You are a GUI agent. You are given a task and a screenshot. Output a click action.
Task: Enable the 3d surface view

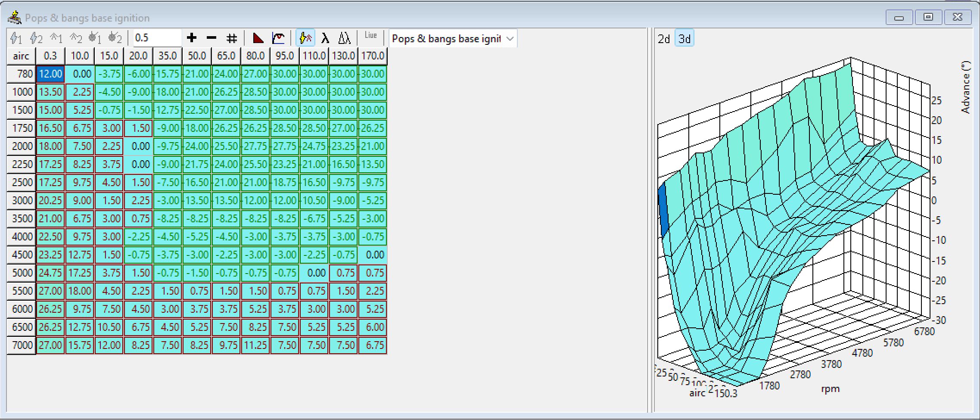pyautogui.click(x=684, y=38)
